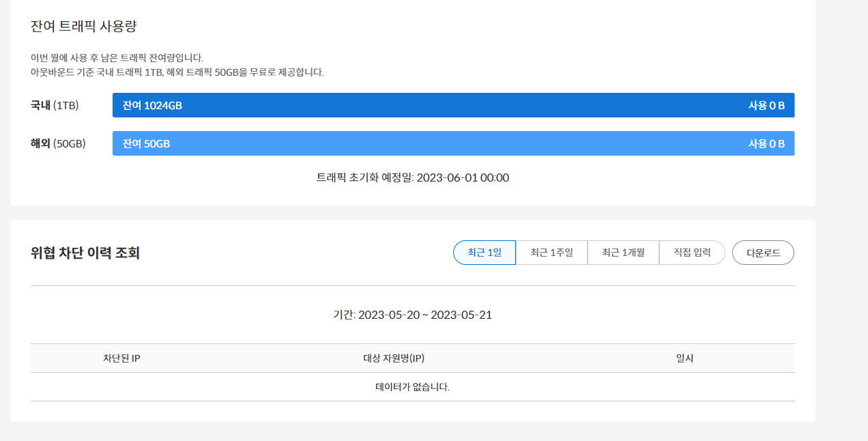Click the 위협 차단 이력 조회 heading
Screen dimensions: 868x441
point(85,253)
